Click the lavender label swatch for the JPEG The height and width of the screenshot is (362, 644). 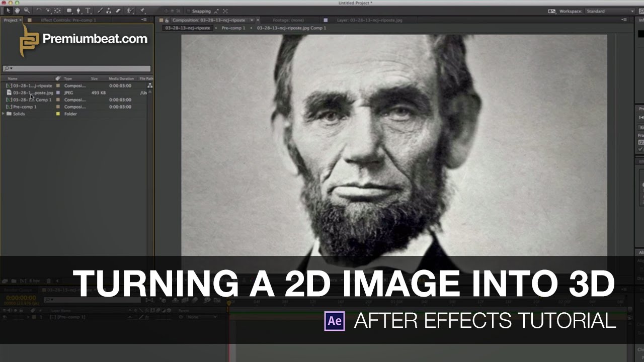click(58, 93)
